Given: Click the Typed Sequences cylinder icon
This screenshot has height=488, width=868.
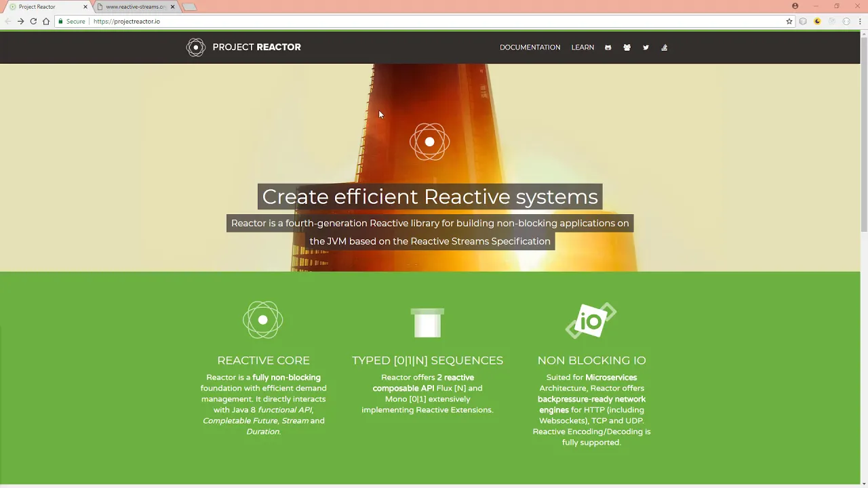Looking at the screenshot, I should [427, 323].
